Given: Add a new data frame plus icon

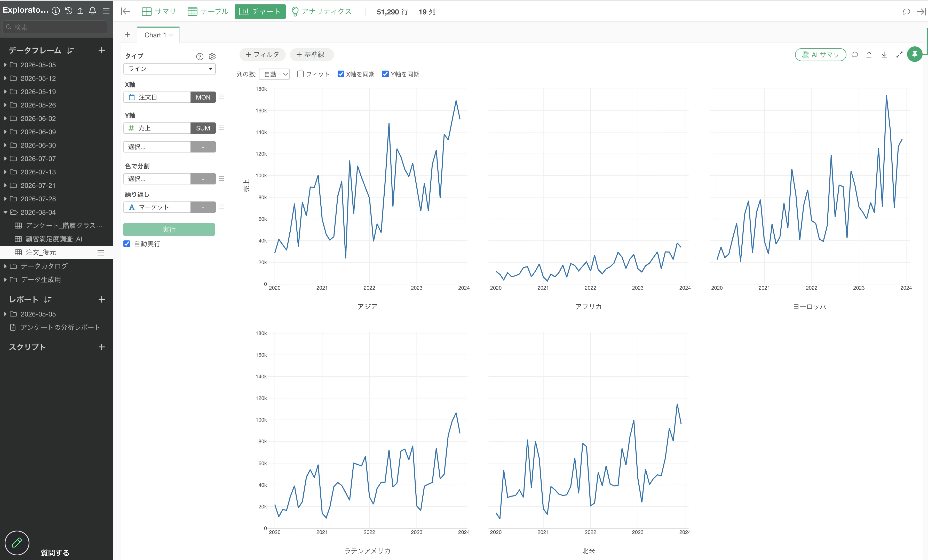Looking at the screenshot, I should tap(101, 50).
